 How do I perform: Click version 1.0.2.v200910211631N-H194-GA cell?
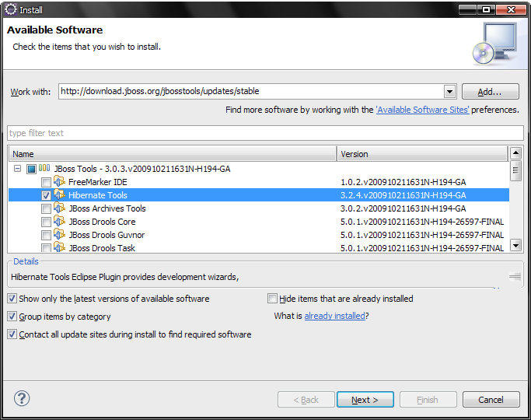(x=403, y=182)
